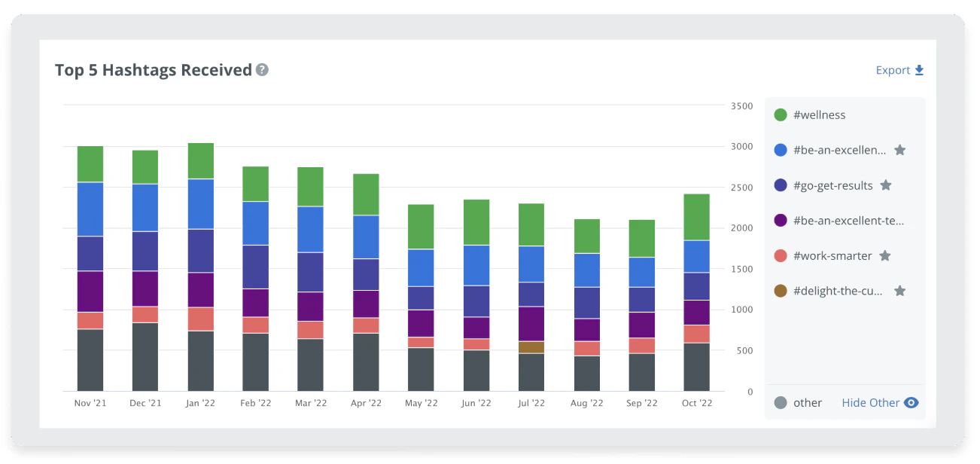Click blue segment of Jun '22 bar
Image resolution: width=980 pixels, height=464 pixels.
click(x=476, y=266)
